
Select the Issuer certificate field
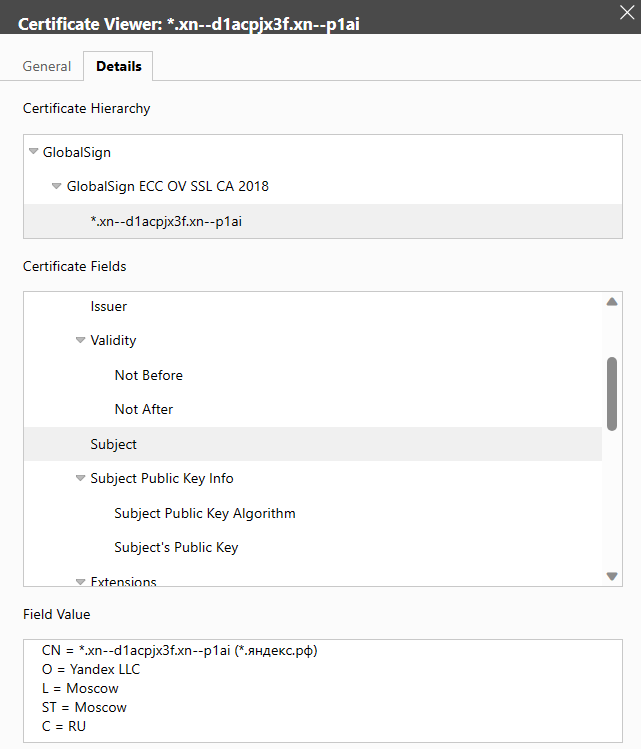click(x=109, y=307)
